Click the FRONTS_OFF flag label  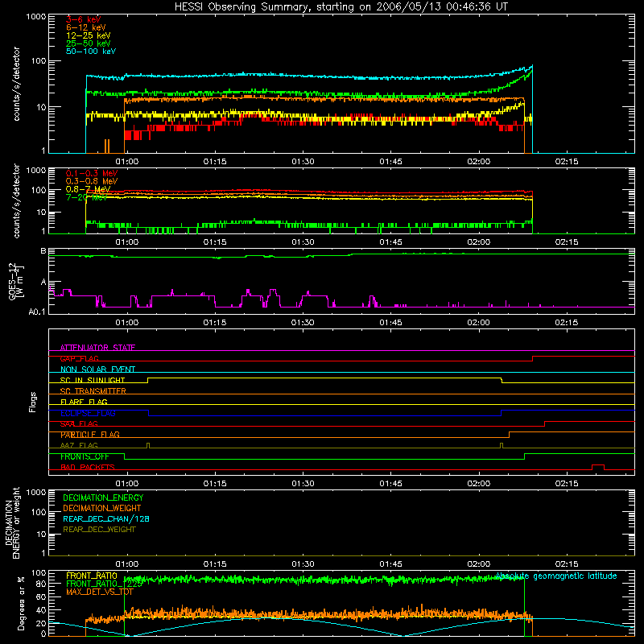pyautogui.click(x=85, y=456)
